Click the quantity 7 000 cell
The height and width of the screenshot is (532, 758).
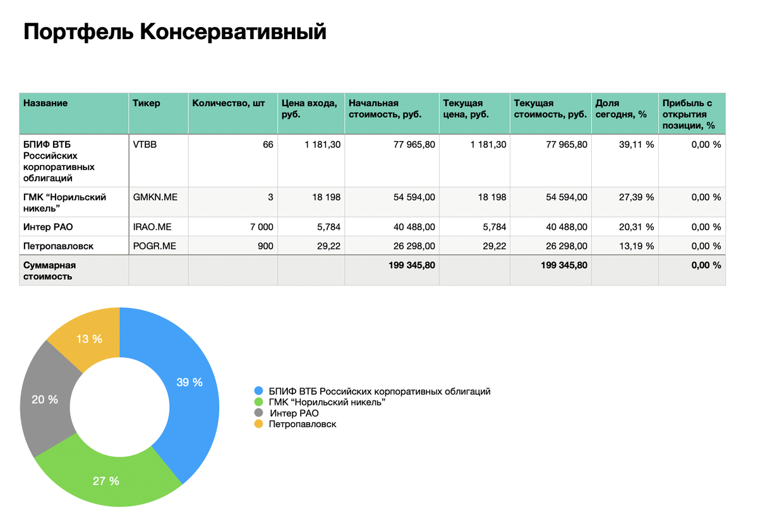(233, 227)
